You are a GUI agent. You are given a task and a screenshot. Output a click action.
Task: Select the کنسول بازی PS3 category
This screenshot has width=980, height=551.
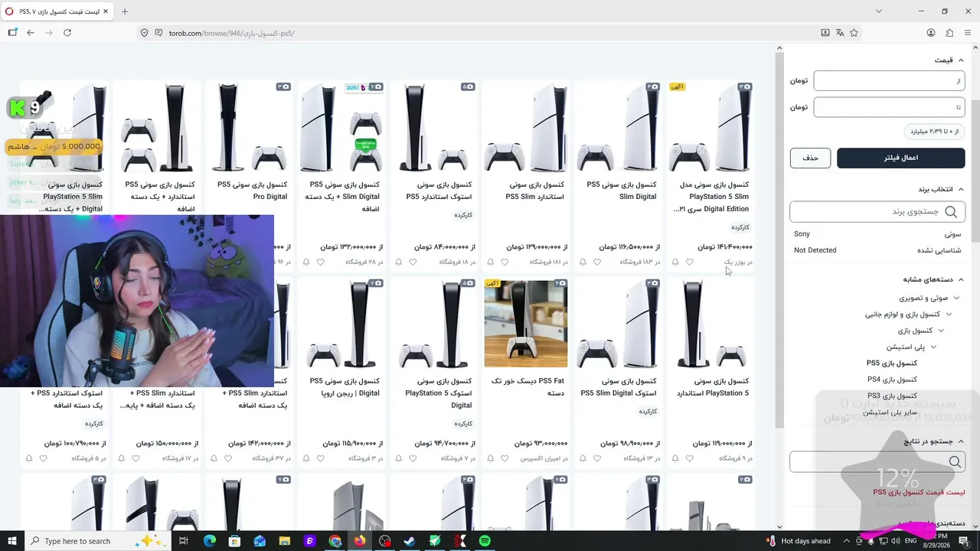pyautogui.click(x=892, y=396)
